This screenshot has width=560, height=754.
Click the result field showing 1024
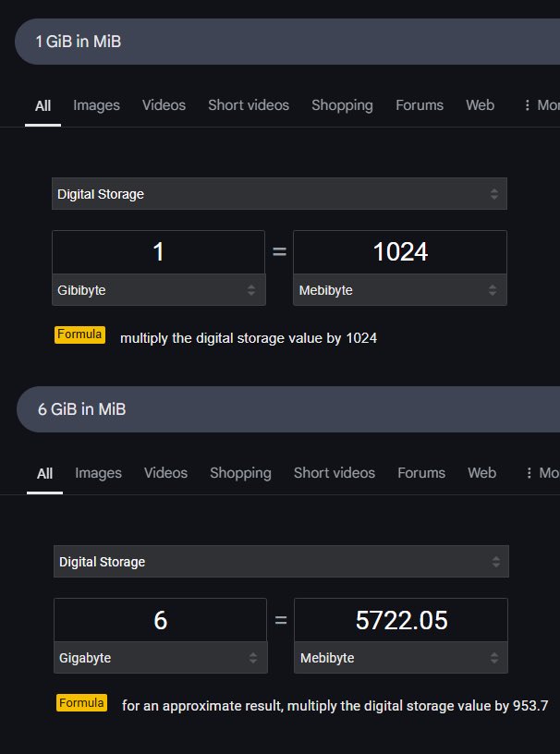[x=400, y=252]
